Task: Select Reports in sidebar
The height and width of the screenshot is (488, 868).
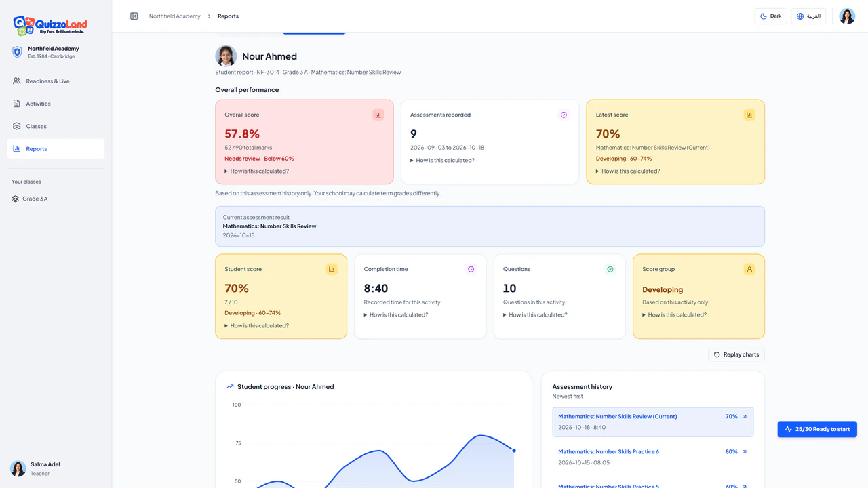Action: click(56, 149)
